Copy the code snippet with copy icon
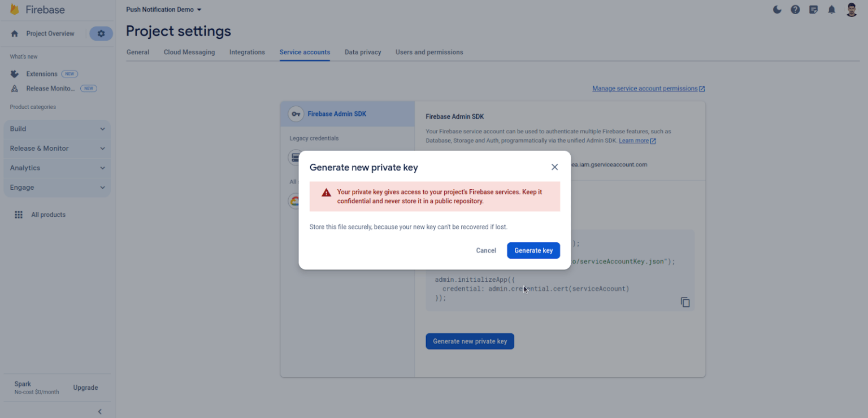The image size is (868, 418). [x=685, y=302]
